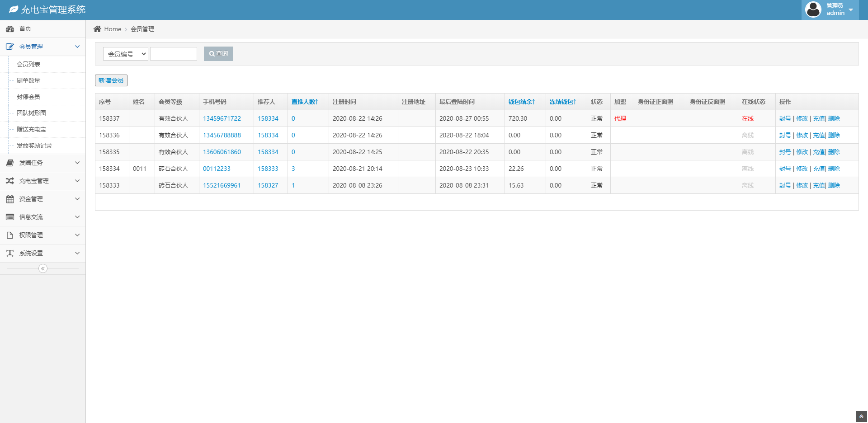The image size is (868, 423).
Task: Click the calendar icon for 资金管理
Action: [x=10, y=199]
